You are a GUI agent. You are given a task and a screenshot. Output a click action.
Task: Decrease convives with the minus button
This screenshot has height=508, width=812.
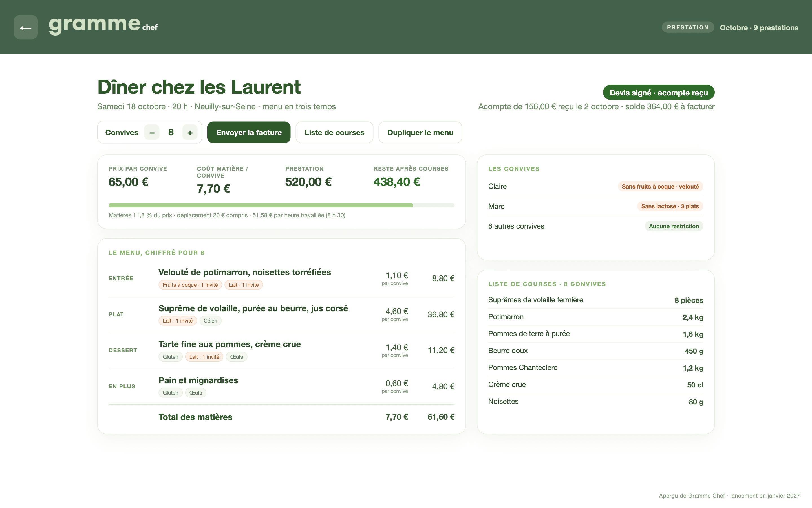click(x=152, y=132)
